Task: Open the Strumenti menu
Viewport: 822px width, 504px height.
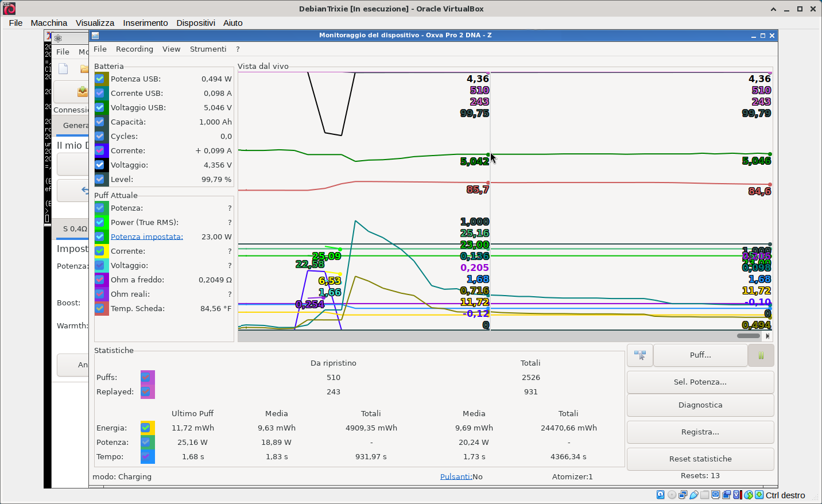Action: coord(208,49)
